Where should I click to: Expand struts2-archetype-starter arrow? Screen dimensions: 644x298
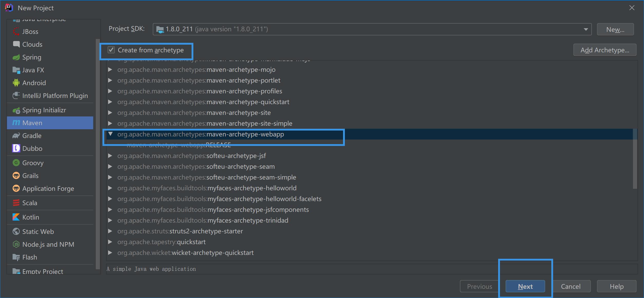[110, 231]
